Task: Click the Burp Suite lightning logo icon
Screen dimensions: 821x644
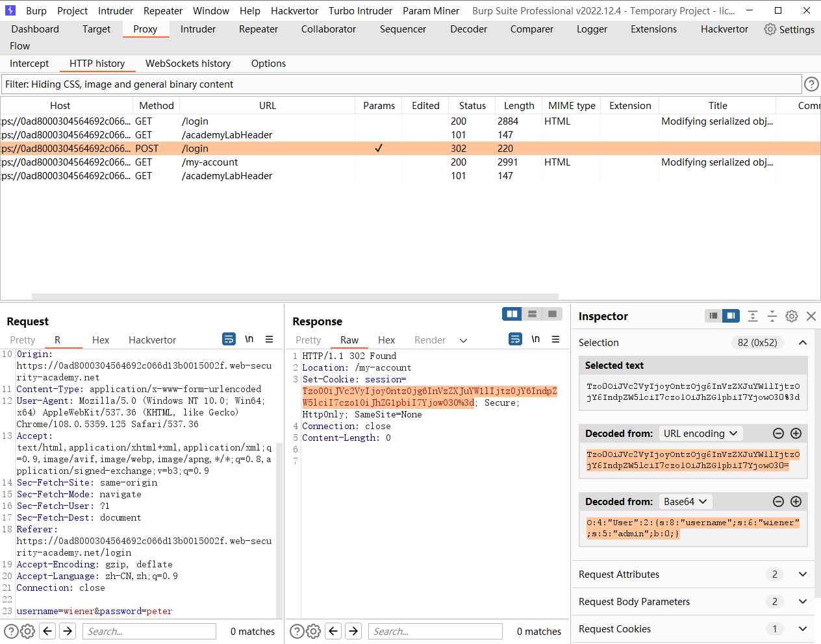Action: point(10,10)
